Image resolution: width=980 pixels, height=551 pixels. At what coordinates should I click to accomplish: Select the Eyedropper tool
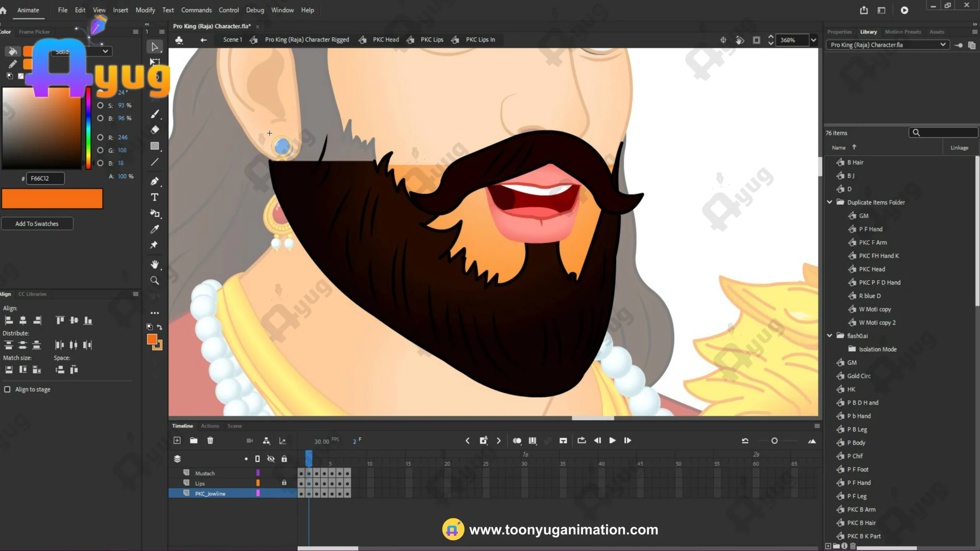click(155, 229)
